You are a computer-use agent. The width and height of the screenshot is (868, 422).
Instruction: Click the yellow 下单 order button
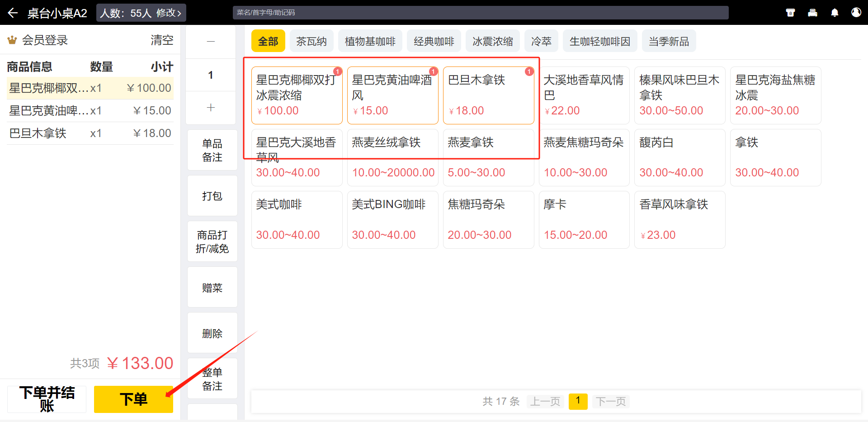pyautogui.click(x=133, y=399)
